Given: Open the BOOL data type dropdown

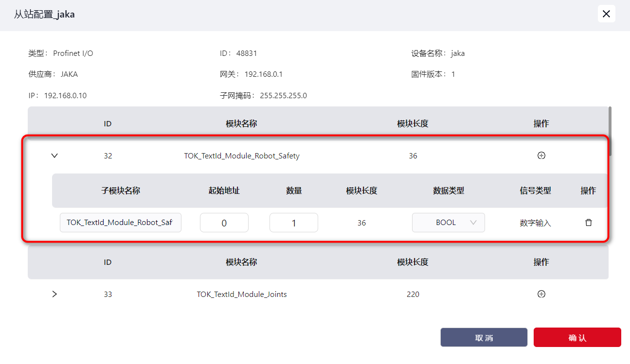Looking at the screenshot, I should tap(448, 223).
